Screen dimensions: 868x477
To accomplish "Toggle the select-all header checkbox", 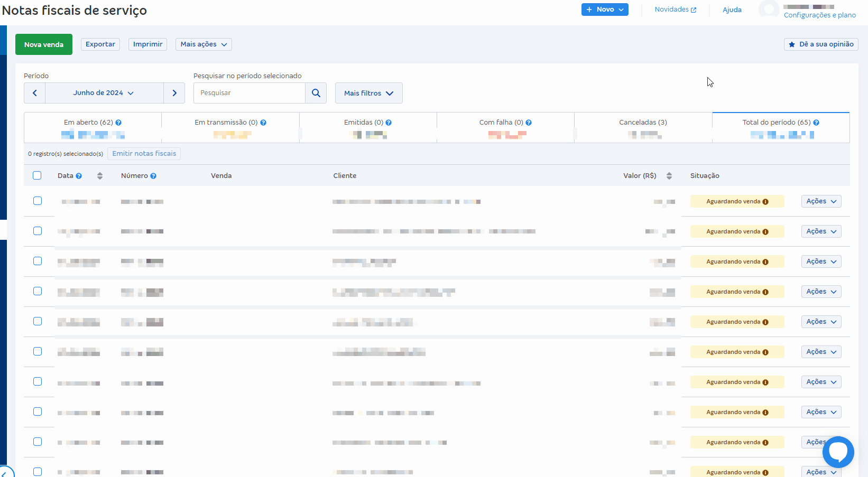I will point(37,175).
